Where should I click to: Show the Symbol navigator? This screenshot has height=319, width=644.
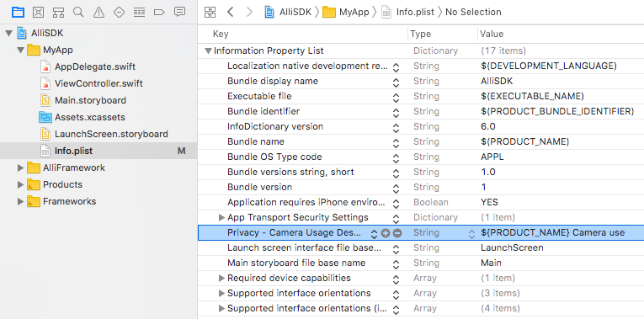point(58,12)
